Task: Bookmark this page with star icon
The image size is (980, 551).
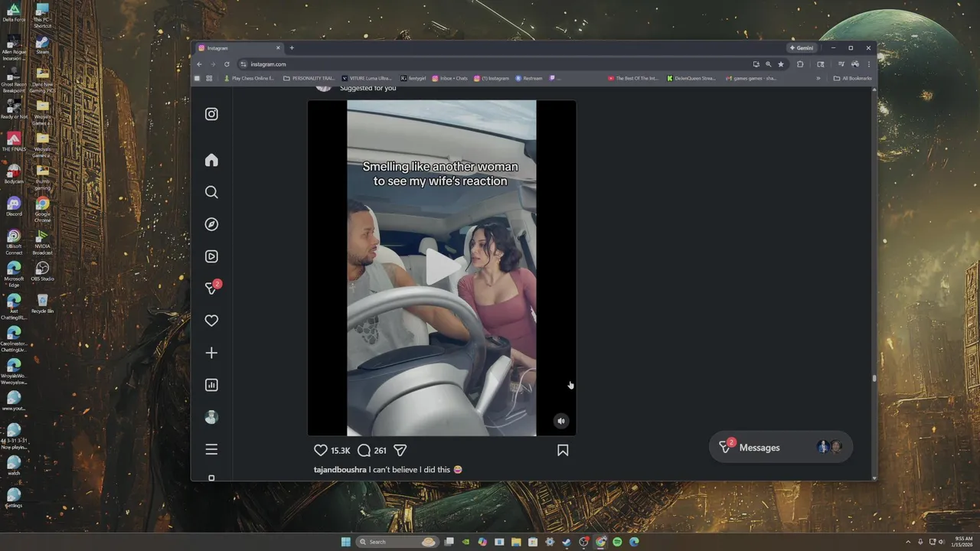Action: point(781,64)
